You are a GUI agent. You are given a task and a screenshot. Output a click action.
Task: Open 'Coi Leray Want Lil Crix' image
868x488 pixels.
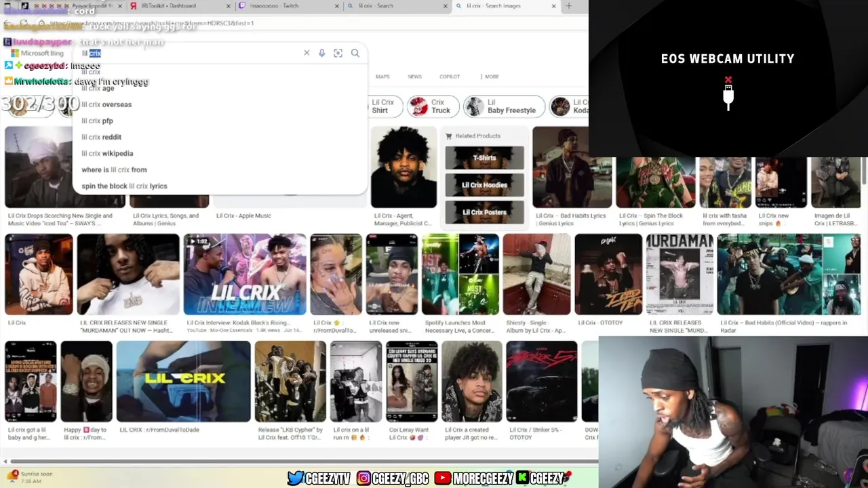pos(412,382)
